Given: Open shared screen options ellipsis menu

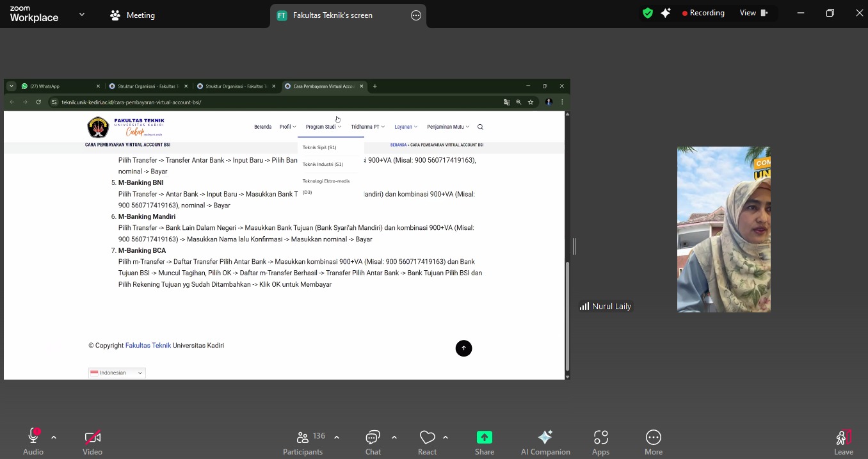Looking at the screenshot, I should [x=416, y=15].
